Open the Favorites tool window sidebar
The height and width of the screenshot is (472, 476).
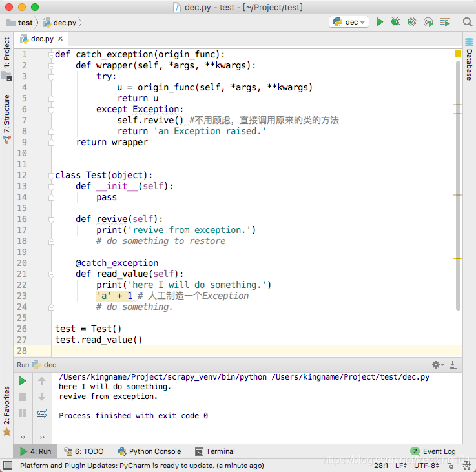[x=6, y=411]
